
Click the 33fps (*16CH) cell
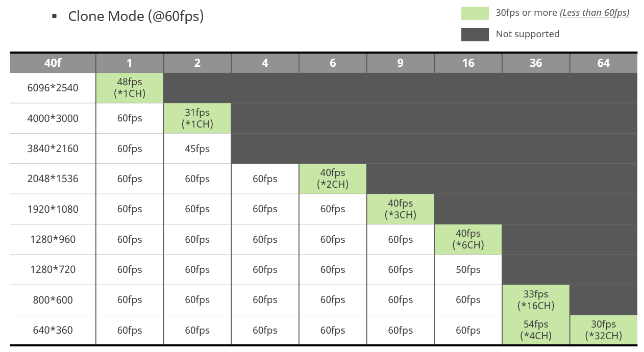(x=536, y=300)
